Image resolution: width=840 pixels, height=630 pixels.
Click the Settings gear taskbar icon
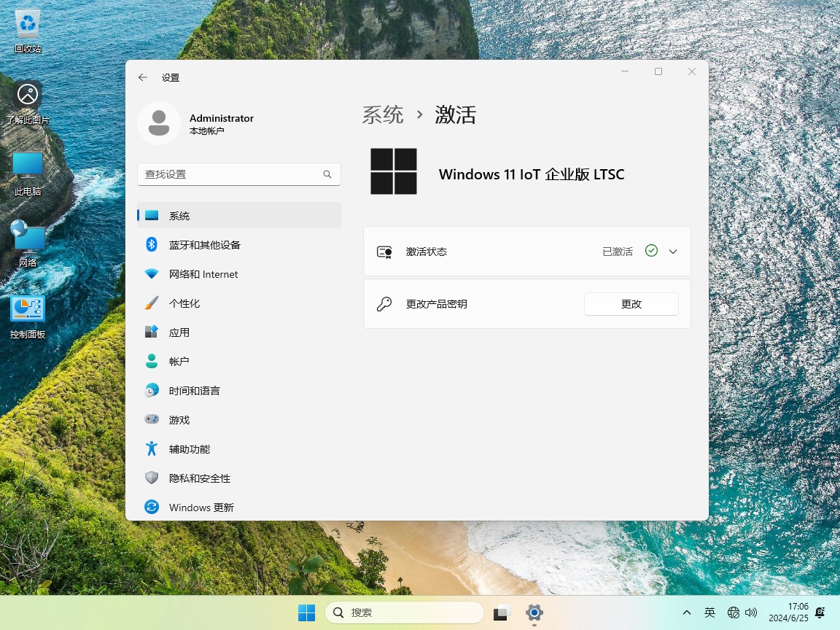point(534,612)
